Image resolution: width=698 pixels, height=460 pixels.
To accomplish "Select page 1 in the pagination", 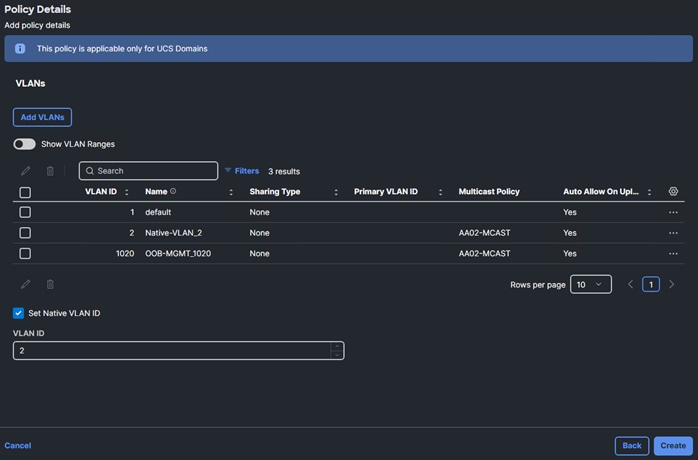I will pos(651,284).
